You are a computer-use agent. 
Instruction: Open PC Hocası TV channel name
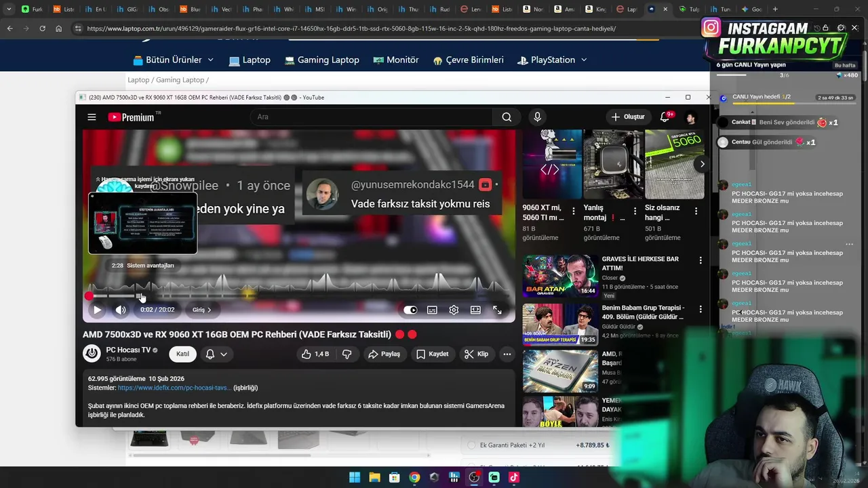point(128,350)
